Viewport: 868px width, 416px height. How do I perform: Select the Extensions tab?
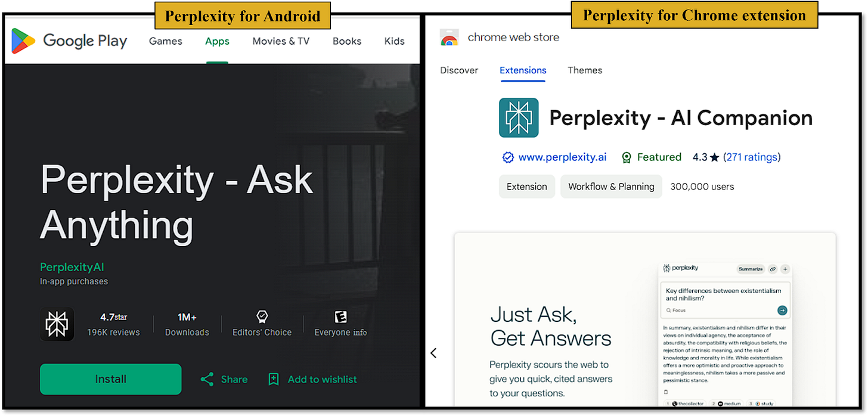pyautogui.click(x=523, y=70)
